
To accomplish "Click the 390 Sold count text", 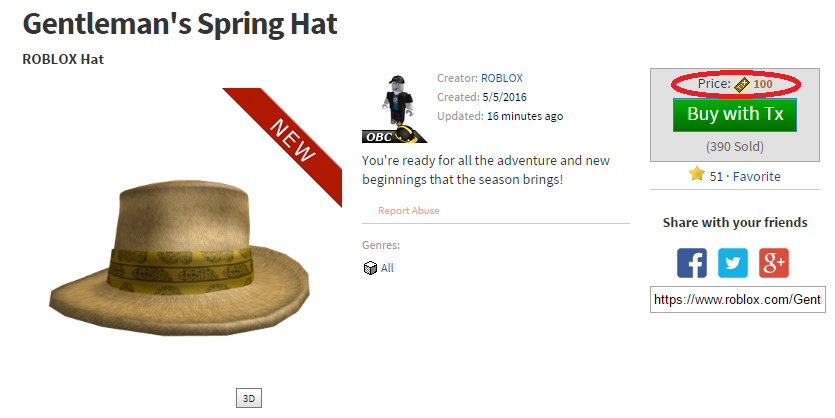I will tap(735, 146).
